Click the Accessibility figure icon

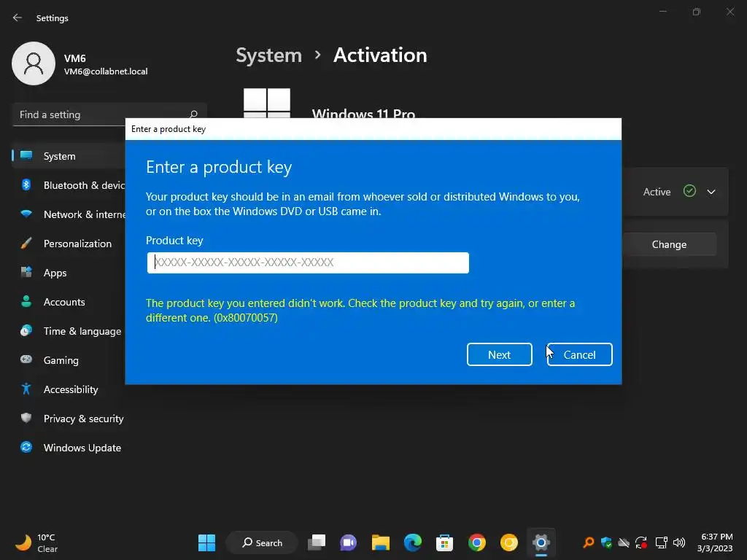(x=26, y=389)
